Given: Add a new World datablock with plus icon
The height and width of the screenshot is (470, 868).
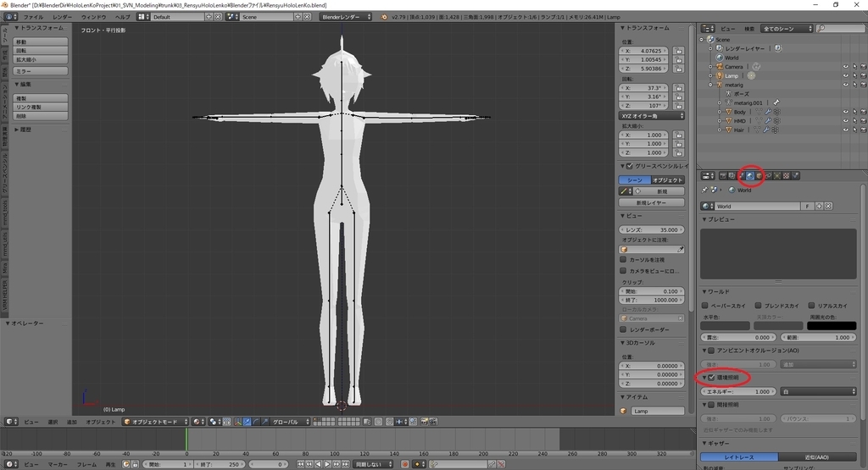Looking at the screenshot, I should click(x=820, y=206).
